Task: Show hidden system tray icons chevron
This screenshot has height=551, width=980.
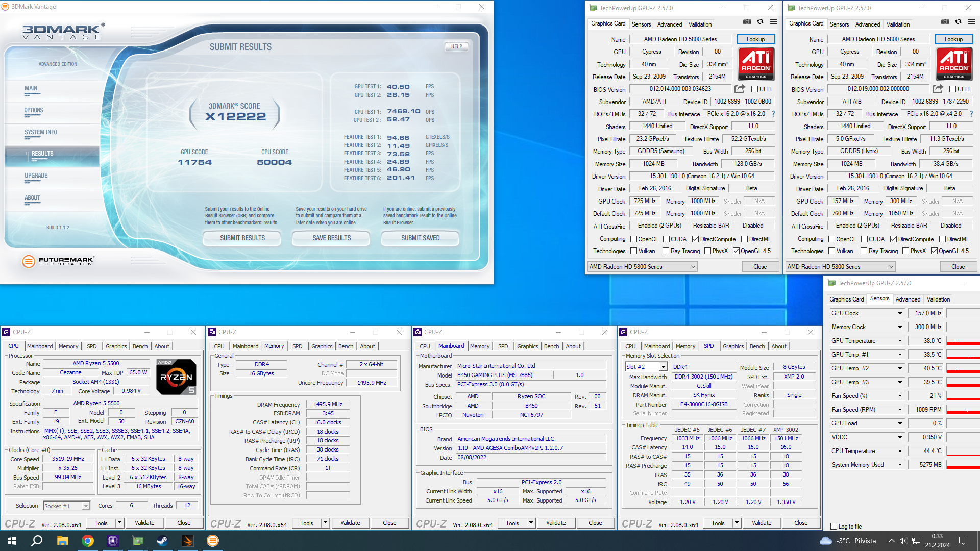Action: point(891,541)
